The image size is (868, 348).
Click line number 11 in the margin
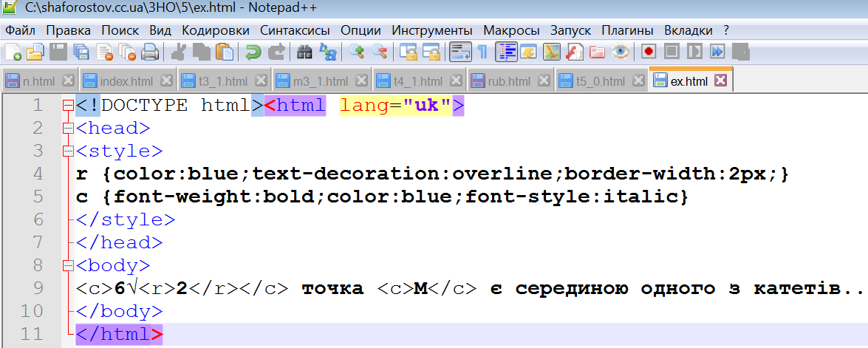(34, 333)
